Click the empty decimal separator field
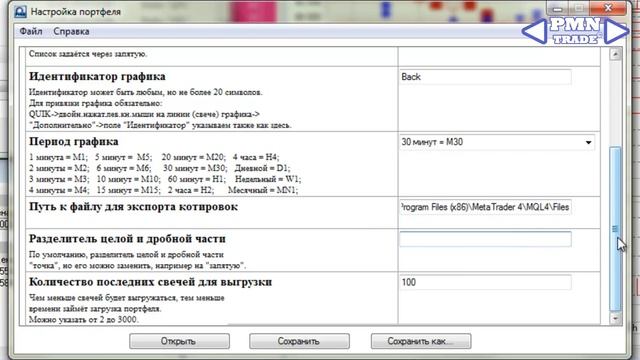Screen dimensions: 640x360 pyautogui.click(x=485, y=239)
